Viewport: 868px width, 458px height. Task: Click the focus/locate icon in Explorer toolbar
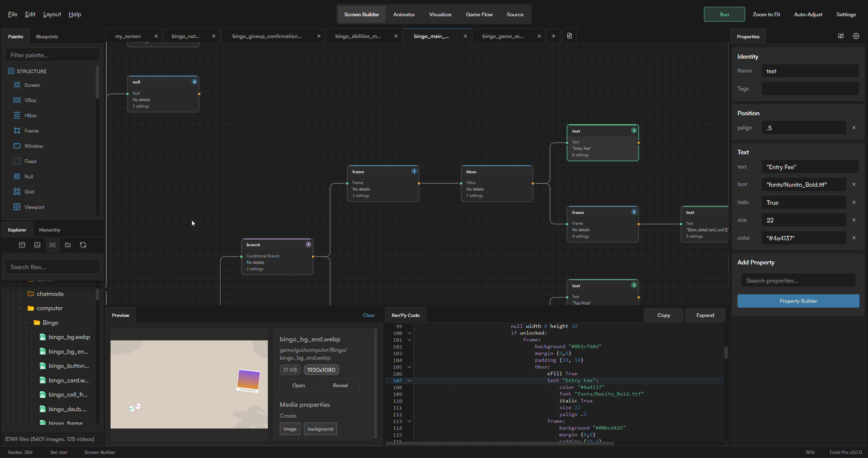(53, 245)
